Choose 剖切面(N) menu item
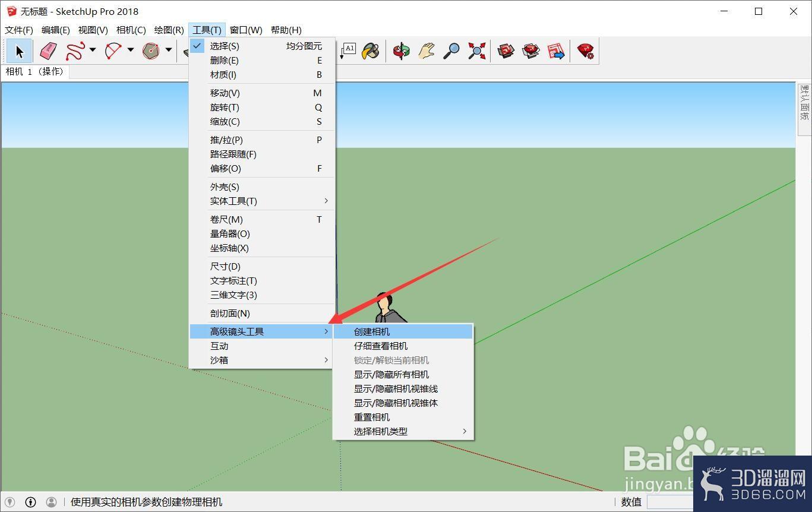Screen dimensions: 812x512 [x=262, y=313]
